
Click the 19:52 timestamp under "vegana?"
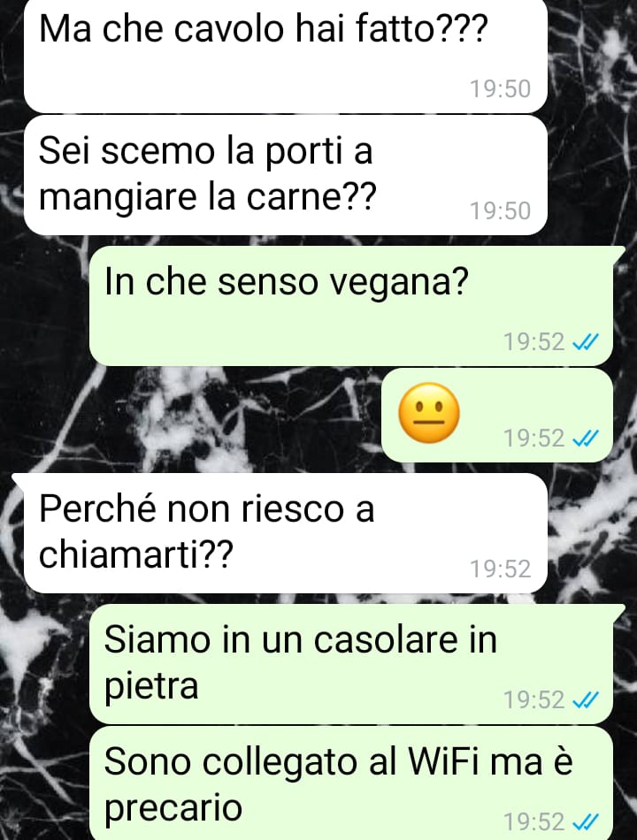click(x=534, y=341)
